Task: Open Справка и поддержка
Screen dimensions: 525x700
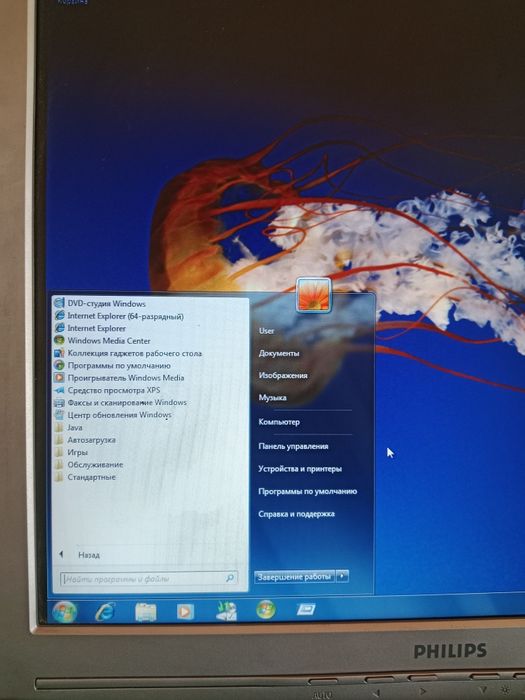Action: pyautogui.click(x=296, y=514)
